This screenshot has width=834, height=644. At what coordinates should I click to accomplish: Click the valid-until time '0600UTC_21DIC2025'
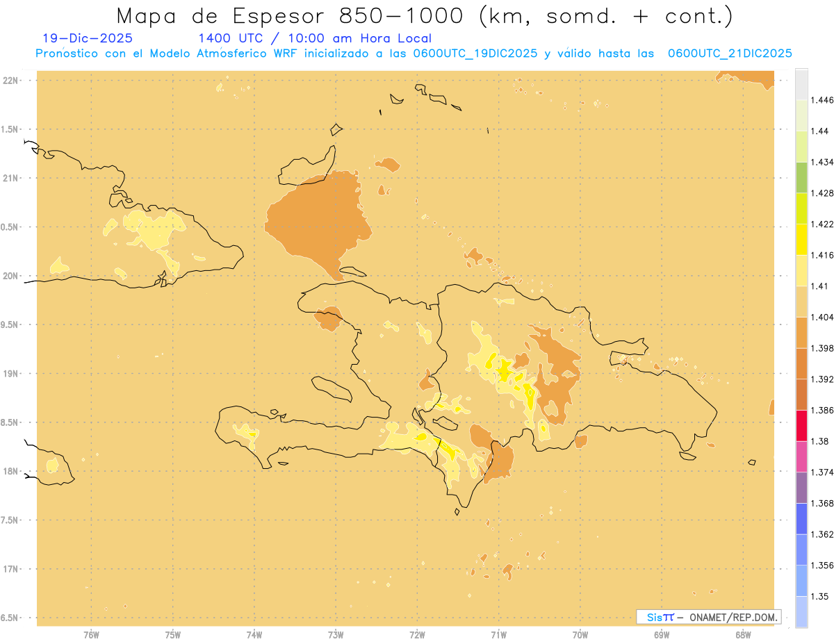(x=730, y=53)
